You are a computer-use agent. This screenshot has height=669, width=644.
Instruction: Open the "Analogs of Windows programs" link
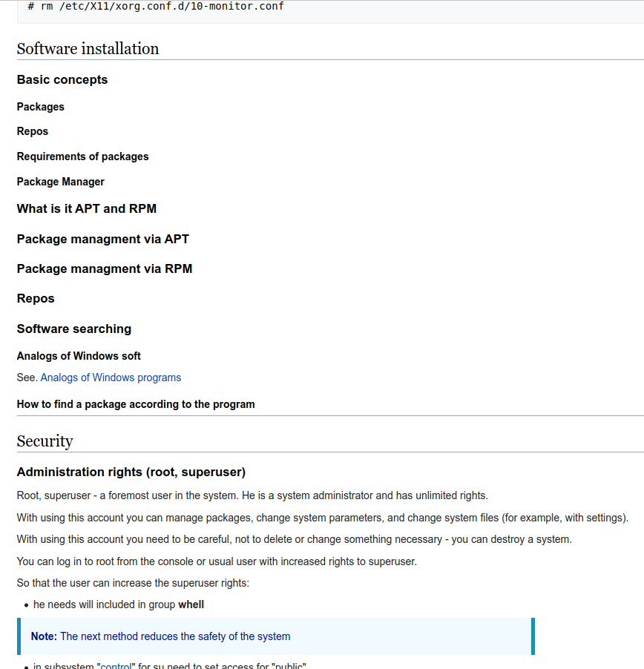point(111,378)
